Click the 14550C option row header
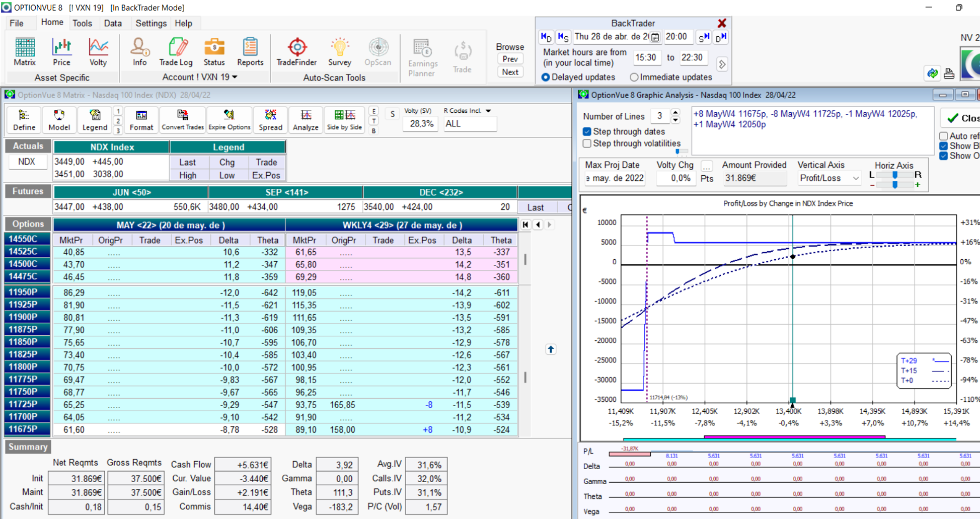The image size is (980, 519). [28, 239]
